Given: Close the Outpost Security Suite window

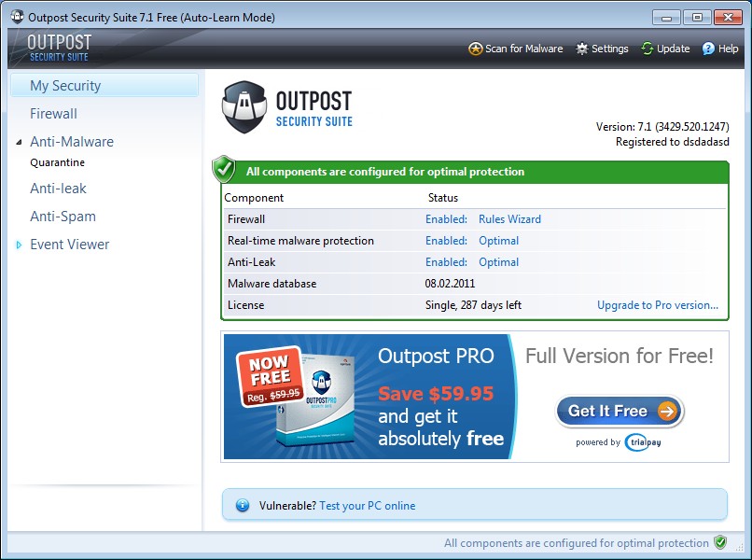Looking at the screenshot, I should [728, 18].
